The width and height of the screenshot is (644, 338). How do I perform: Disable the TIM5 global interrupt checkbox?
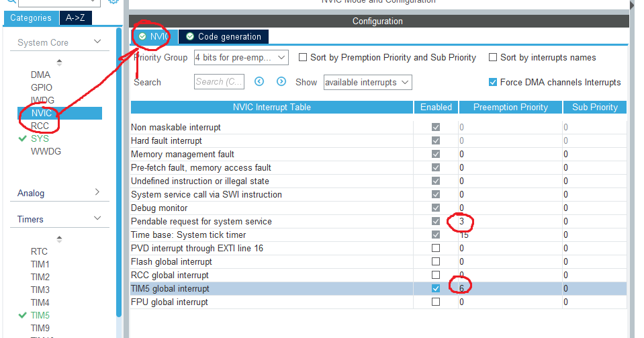(436, 288)
